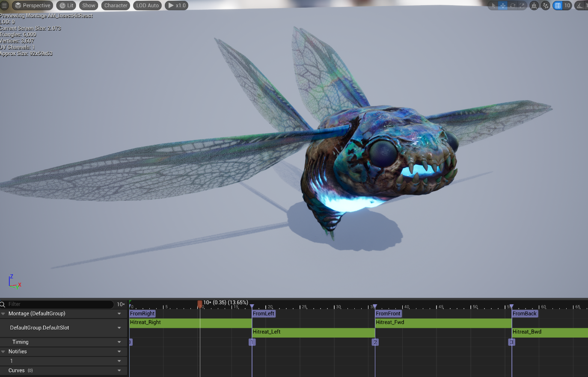Collapse the Montage (DefaultGroup) track

point(3,314)
